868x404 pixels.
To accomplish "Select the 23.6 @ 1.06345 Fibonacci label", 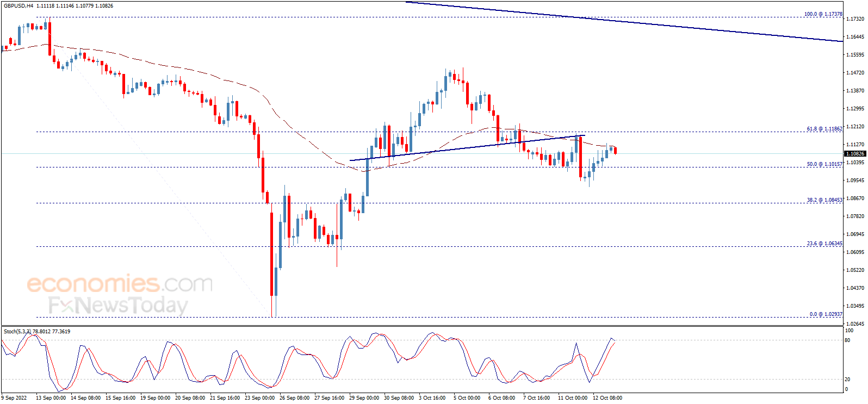I will click(x=824, y=244).
